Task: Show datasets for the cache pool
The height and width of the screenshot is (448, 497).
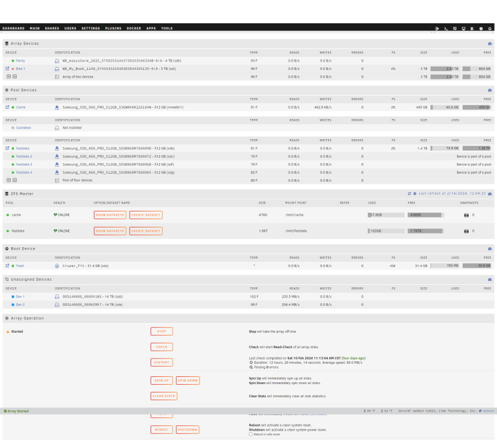Action: 110,215
